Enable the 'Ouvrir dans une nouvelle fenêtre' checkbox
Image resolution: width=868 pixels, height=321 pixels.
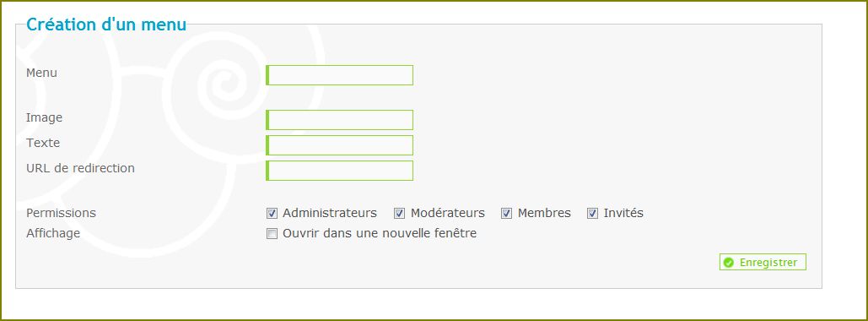(x=272, y=234)
